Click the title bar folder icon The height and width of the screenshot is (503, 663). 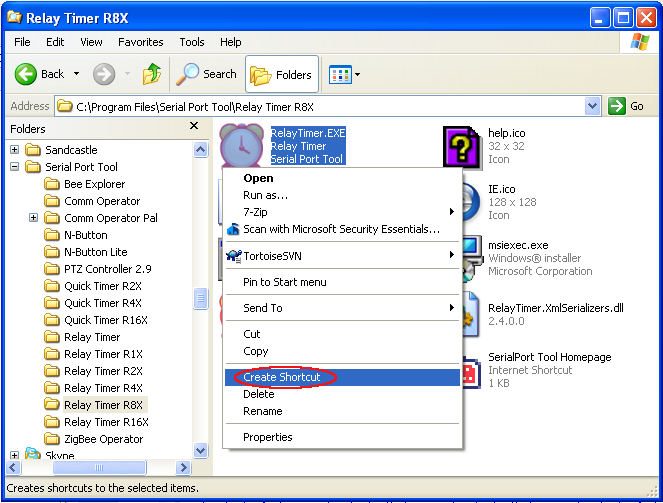pyautogui.click(x=15, y=17)
